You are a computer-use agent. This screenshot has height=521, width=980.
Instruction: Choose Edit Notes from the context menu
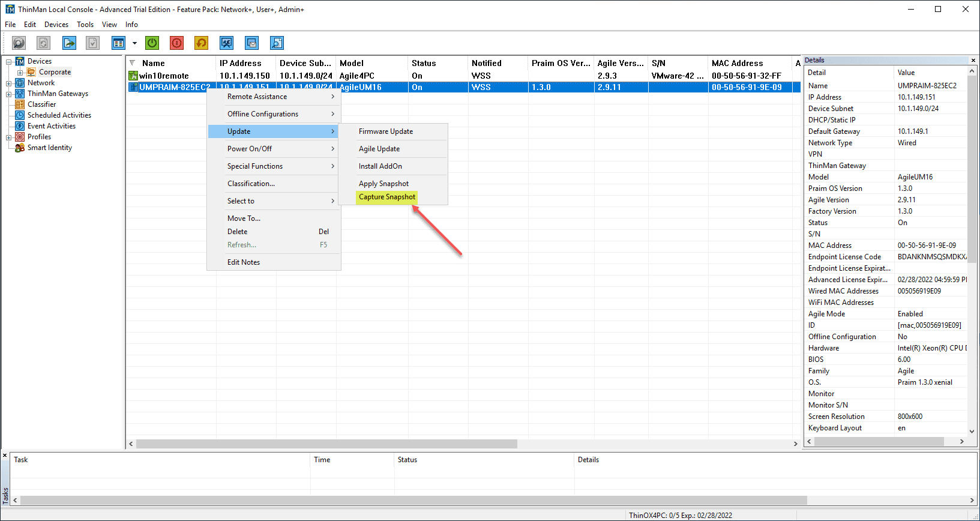(x=274, y=262)
